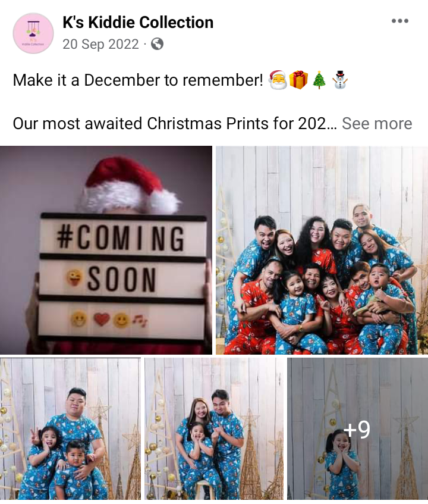428x504 pixels.
Task: Click the Christmas Prints caption line
Action: pyautogui.click(x=175, y=123)
